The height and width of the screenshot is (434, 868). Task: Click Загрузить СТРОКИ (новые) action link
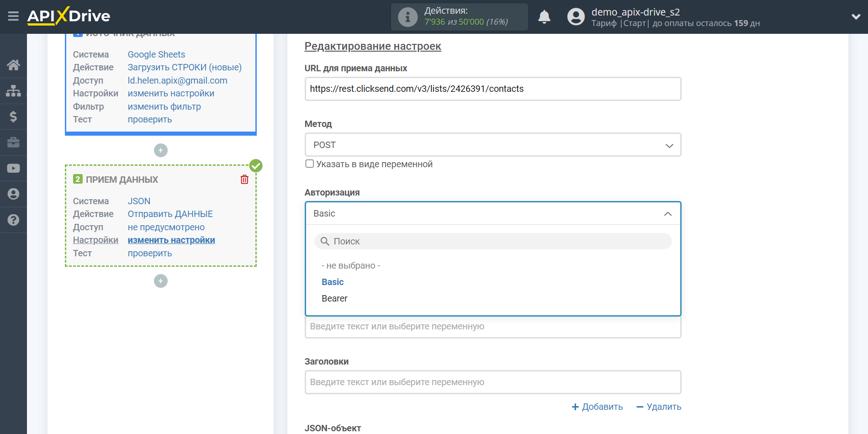pos(185,67)
